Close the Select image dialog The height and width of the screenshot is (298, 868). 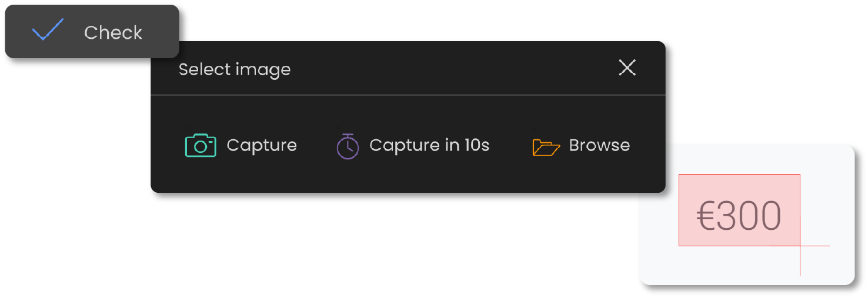(x=627, y=68)
